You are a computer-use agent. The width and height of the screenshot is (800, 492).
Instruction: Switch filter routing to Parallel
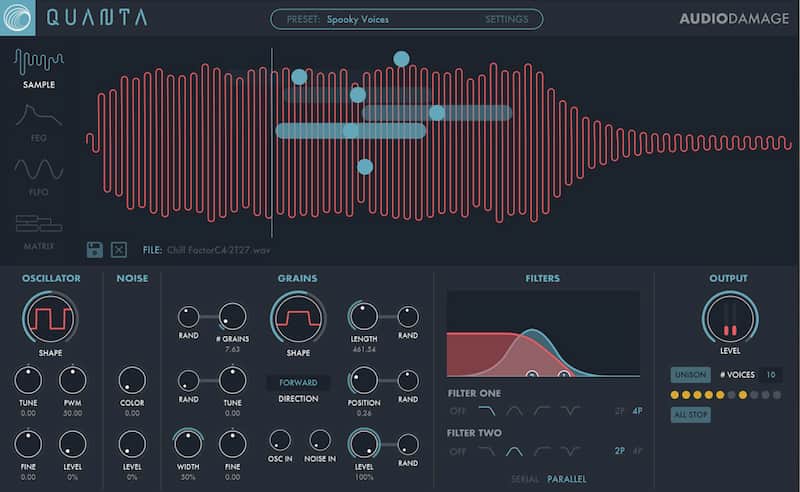[567, 479]
